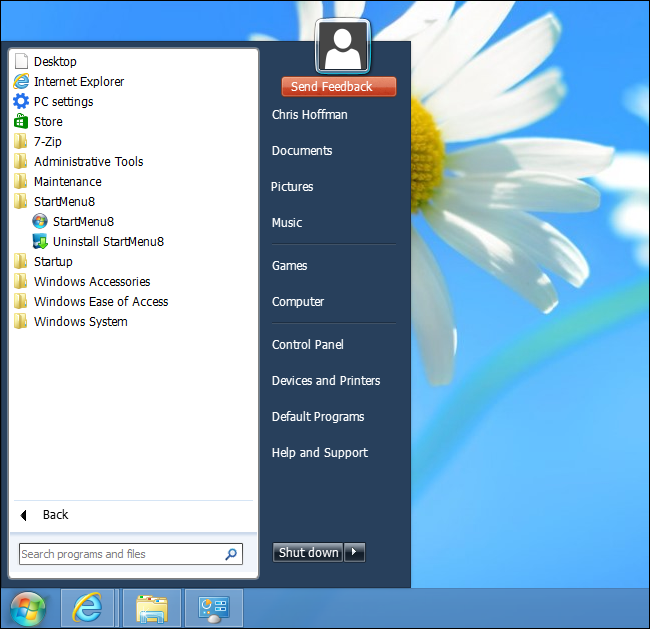Click the Windows Accessories folder icon
Screen dimensions: 650x629
[21, 281]
